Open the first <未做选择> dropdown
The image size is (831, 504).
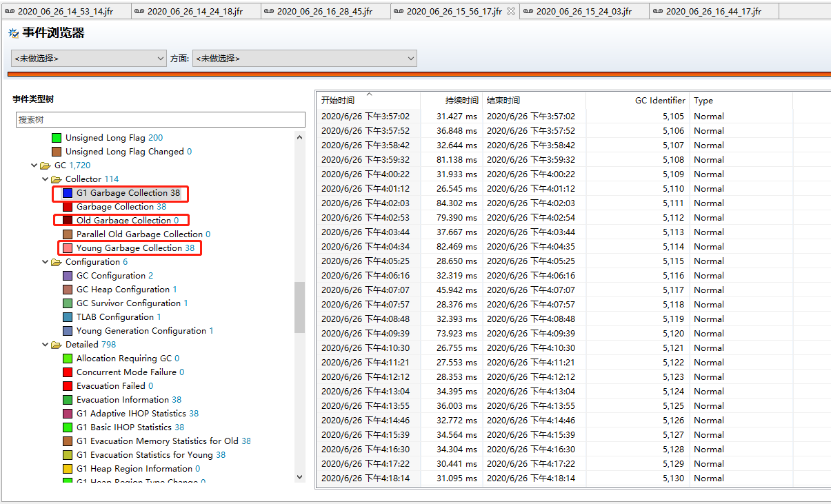click(89, 59)
